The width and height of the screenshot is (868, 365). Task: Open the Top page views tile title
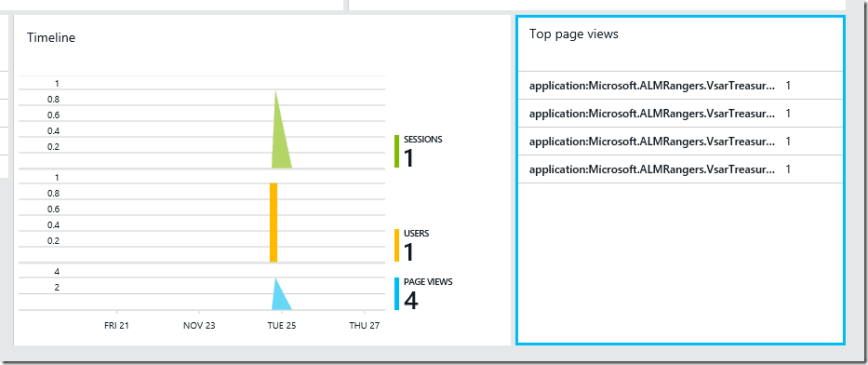[573, 34]
